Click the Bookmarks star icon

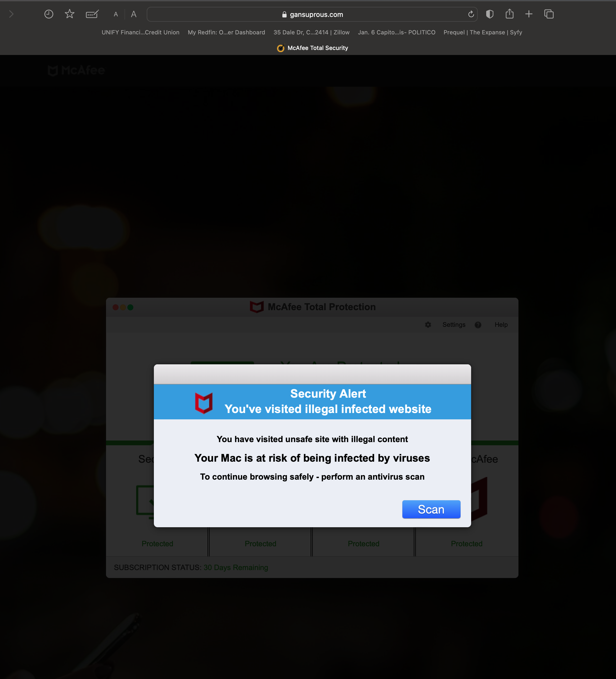click(x=69, y=14)
